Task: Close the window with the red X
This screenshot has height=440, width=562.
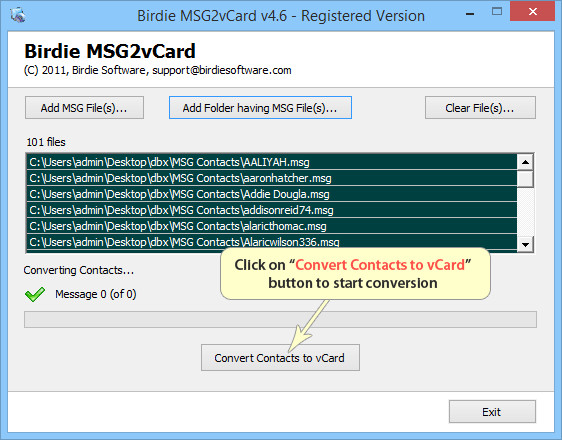Action: (x=533, y=11)
